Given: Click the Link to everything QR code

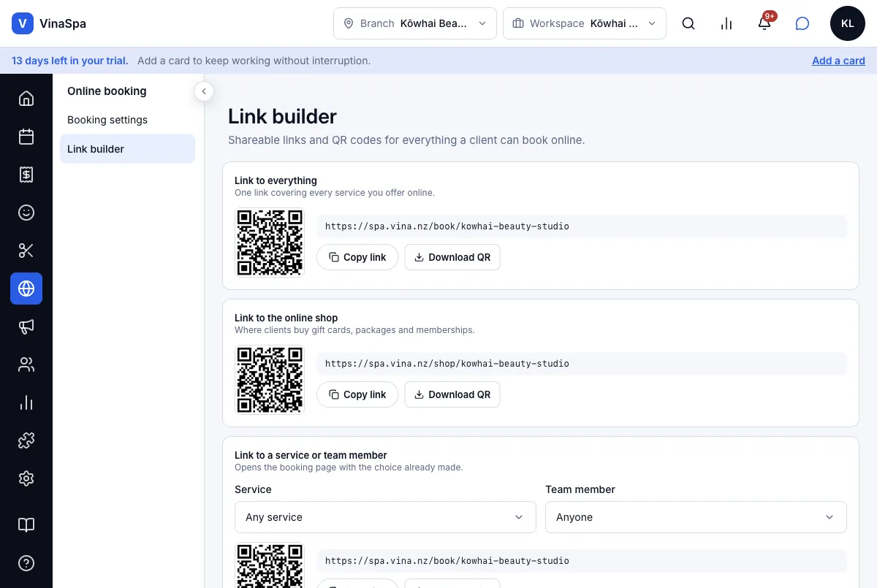Looking at the screenshot, I should pos(270,243).
